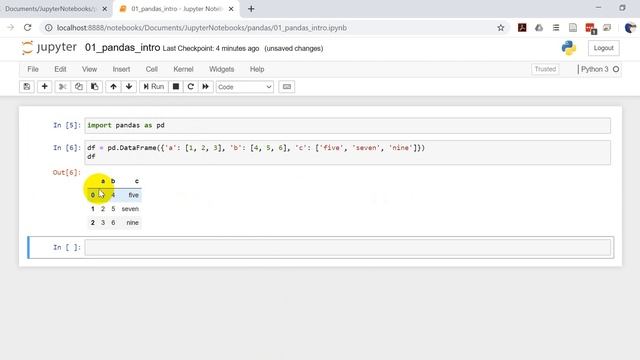Open the Edit menu
The image size is (640, 360).
click(60, 69)
